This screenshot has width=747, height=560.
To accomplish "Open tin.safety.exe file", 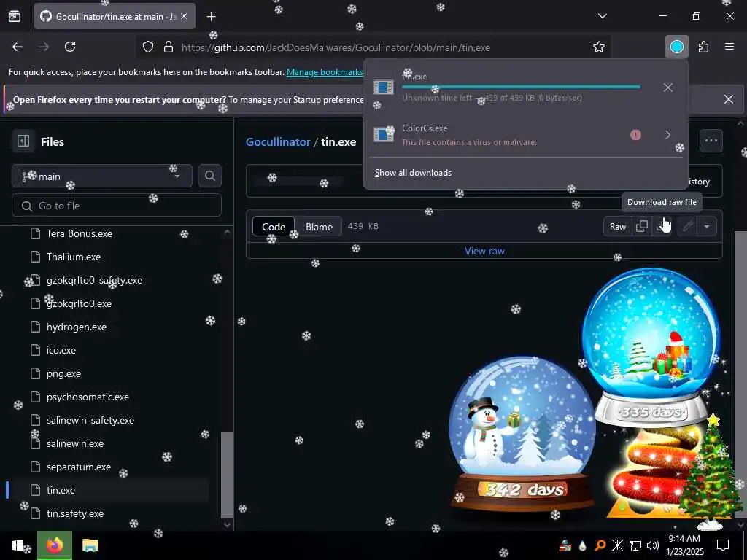I will tap(75, 514).
